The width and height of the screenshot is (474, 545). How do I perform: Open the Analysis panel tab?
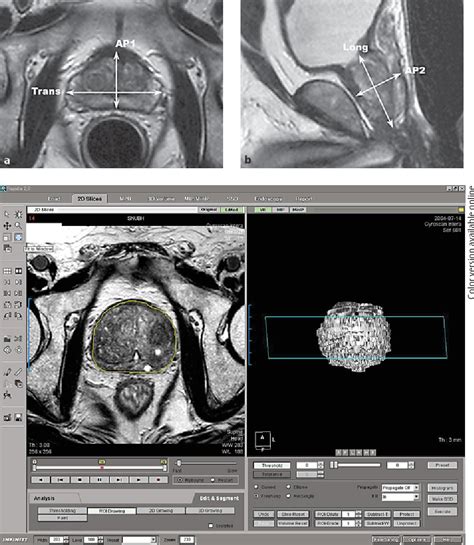tap(44, 498)
